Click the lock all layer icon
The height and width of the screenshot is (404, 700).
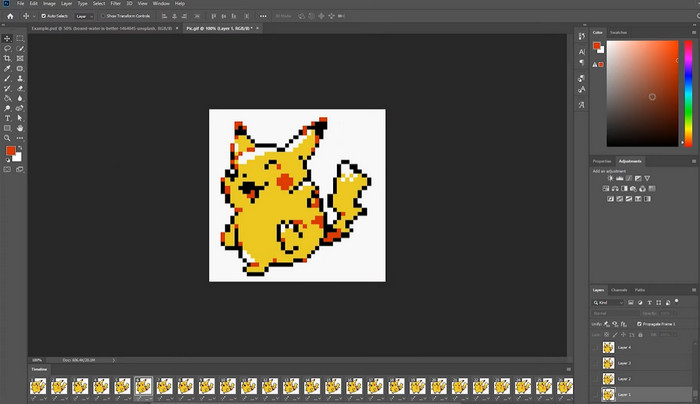[640, 335]
